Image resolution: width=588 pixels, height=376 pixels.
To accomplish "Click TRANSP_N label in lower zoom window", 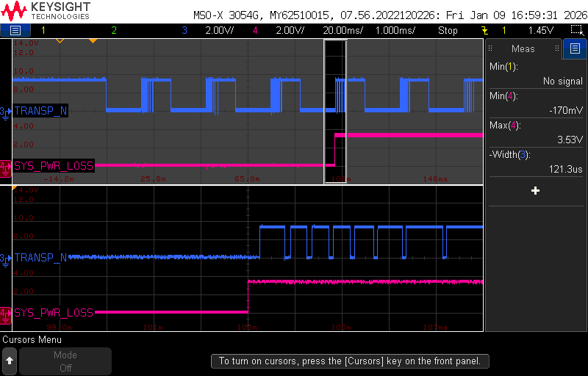I will click(40, 258).
